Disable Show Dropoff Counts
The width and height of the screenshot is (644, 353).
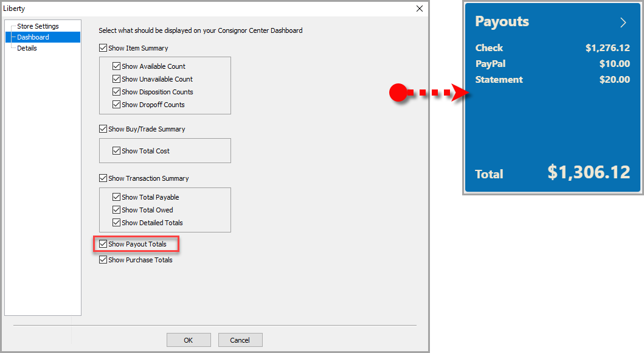coord(116,105)
